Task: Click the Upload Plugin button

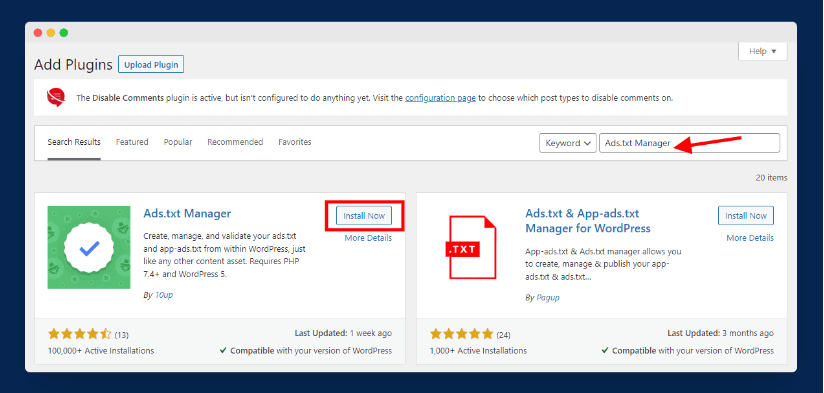Action: (151, 65)
